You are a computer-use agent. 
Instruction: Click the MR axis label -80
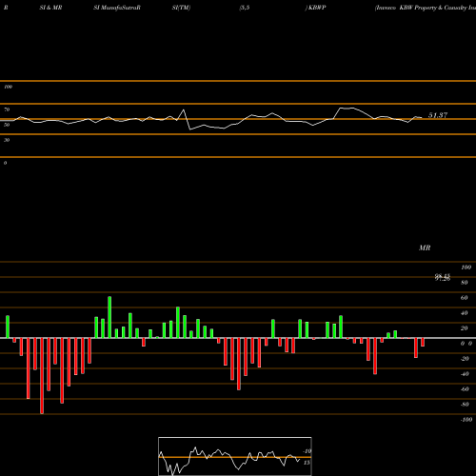click(465, 405)
